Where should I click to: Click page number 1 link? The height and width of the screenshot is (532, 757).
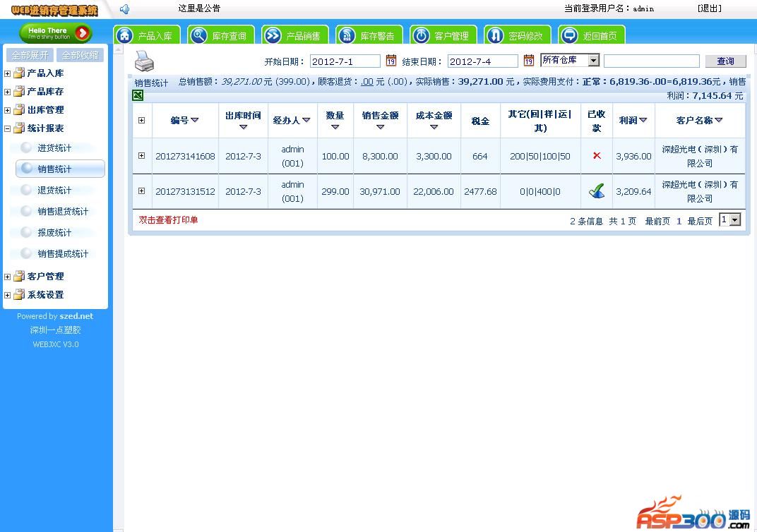tap(679, 221)
